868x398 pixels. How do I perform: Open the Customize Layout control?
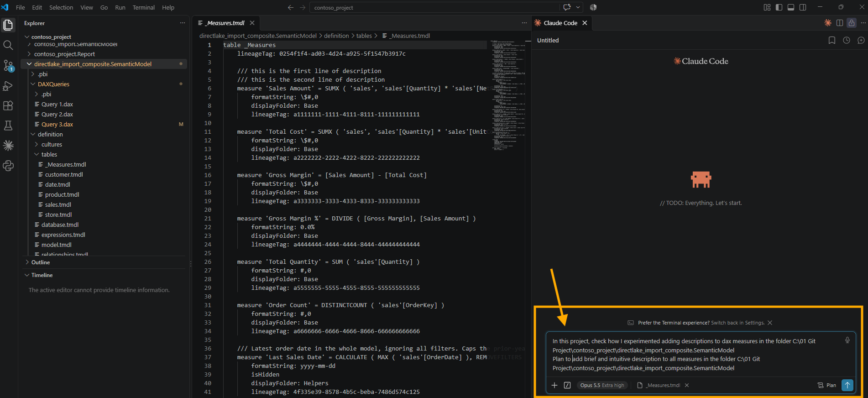pos(767,7)
